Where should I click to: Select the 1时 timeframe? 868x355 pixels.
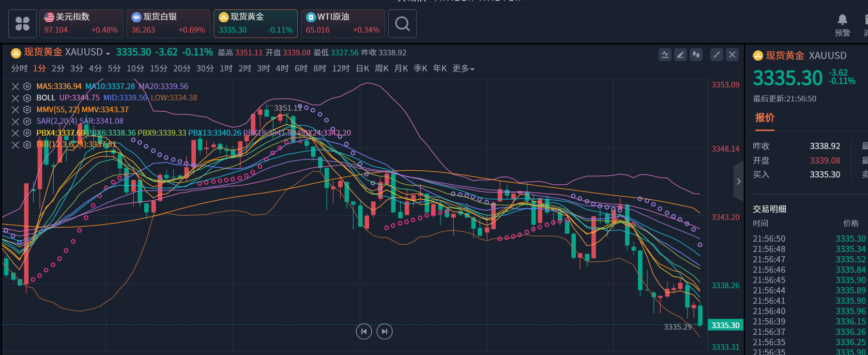226,68
